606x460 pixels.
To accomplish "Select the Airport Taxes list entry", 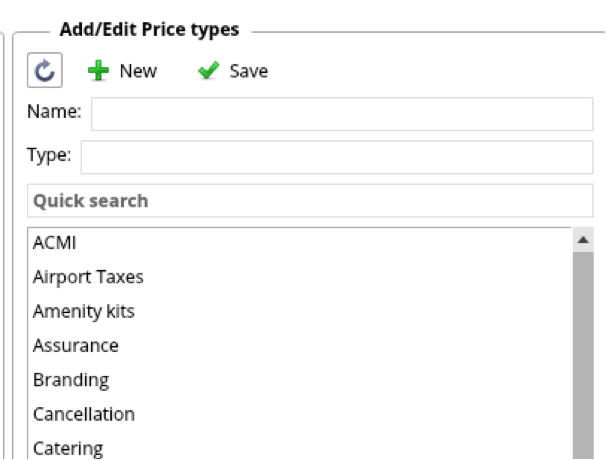I will pos(88,277).
